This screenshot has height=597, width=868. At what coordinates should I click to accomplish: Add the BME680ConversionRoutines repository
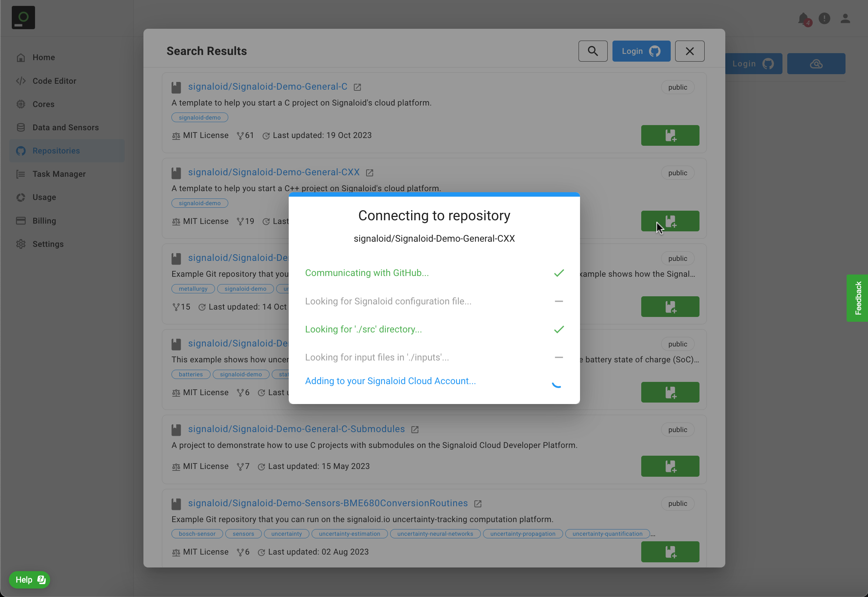coord(670,552)
